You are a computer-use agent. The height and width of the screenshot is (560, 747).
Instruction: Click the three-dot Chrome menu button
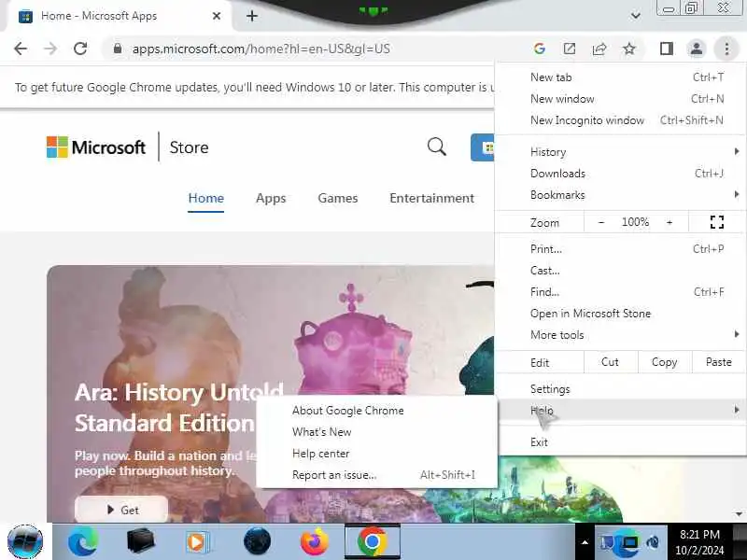coord(726,49)
